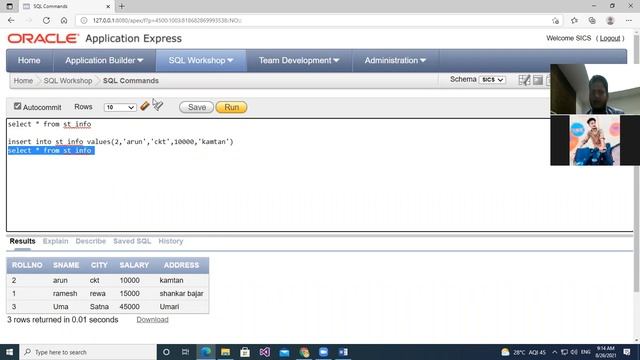Click the Oracle Application Express logo

(95, 38)
